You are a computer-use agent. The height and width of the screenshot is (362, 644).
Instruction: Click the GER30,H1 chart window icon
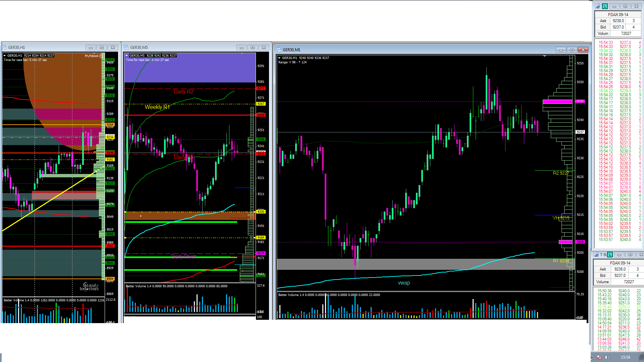5,48
